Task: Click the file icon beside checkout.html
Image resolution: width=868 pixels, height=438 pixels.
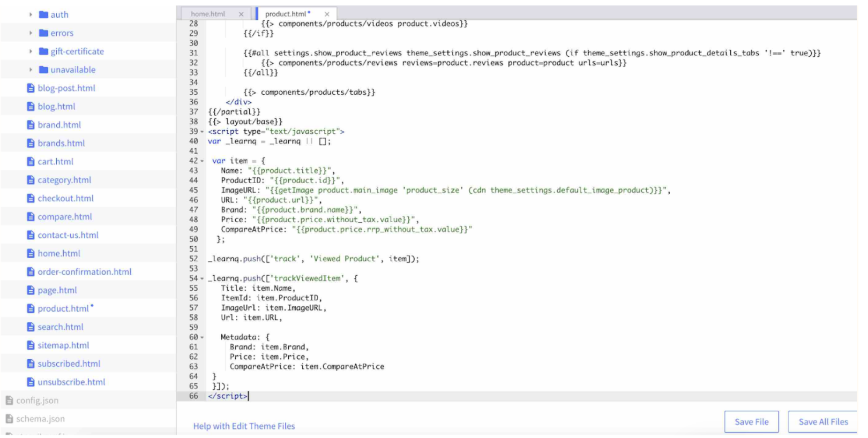Action: 31,199
